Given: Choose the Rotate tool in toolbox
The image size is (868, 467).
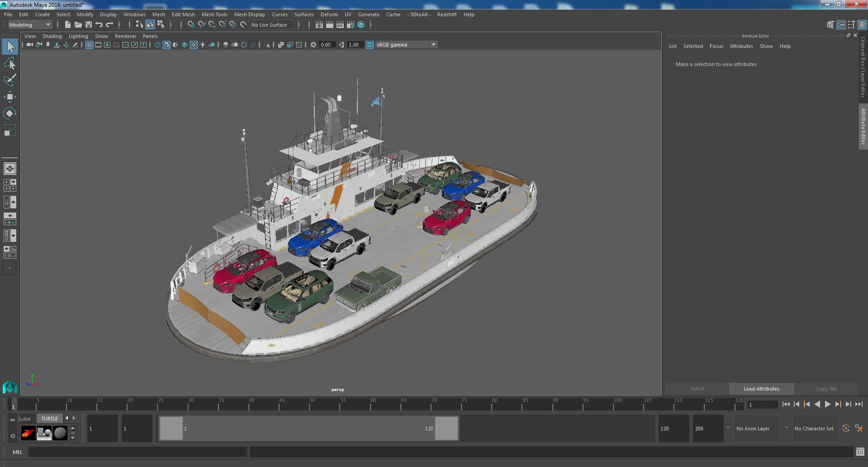Looking at the screenshot, I should click(10, 113).
